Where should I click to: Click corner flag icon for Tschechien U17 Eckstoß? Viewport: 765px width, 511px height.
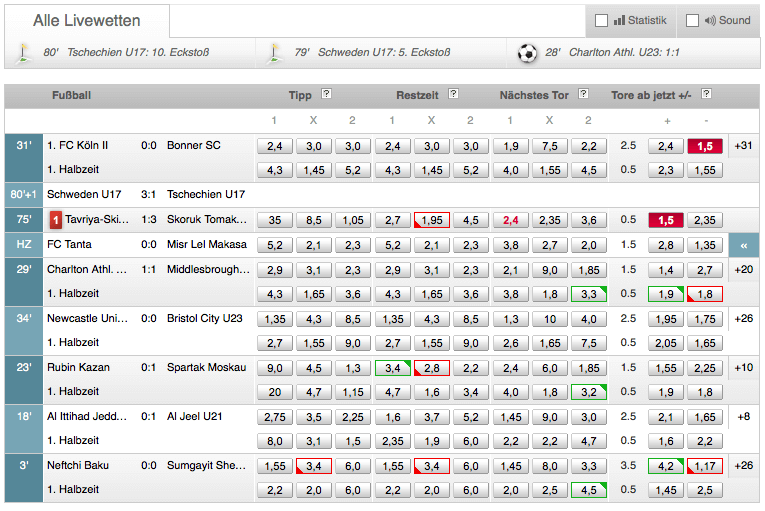[x=22, y=53]
